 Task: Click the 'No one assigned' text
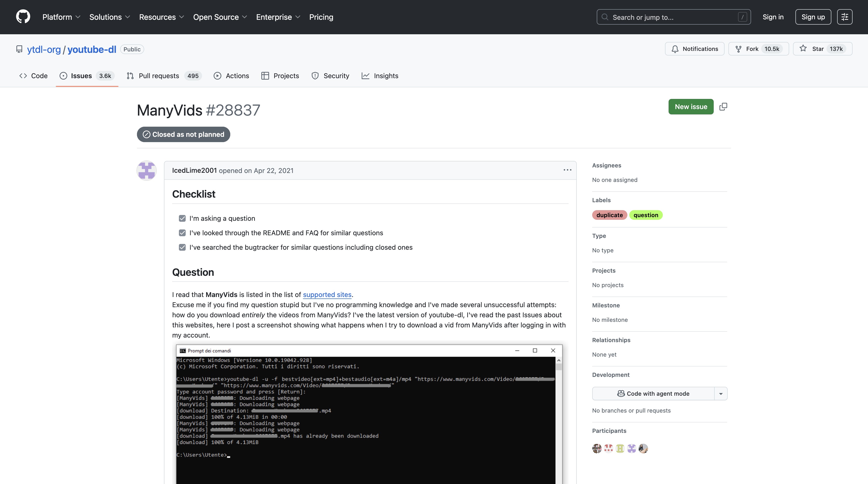click(x=615, y=180)
